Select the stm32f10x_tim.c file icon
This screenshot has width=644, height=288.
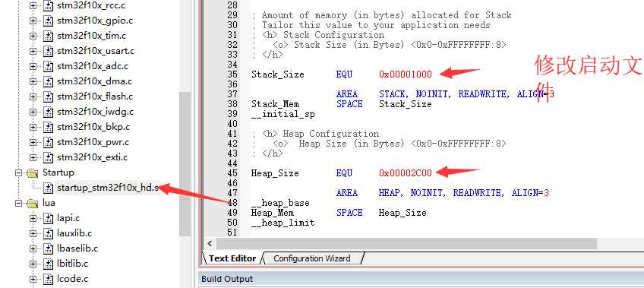49,36
